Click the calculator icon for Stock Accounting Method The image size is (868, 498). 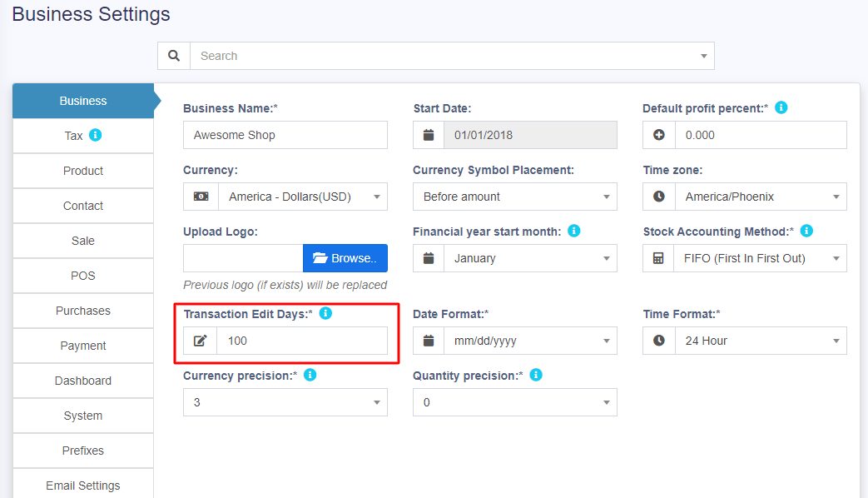[657, 258]
